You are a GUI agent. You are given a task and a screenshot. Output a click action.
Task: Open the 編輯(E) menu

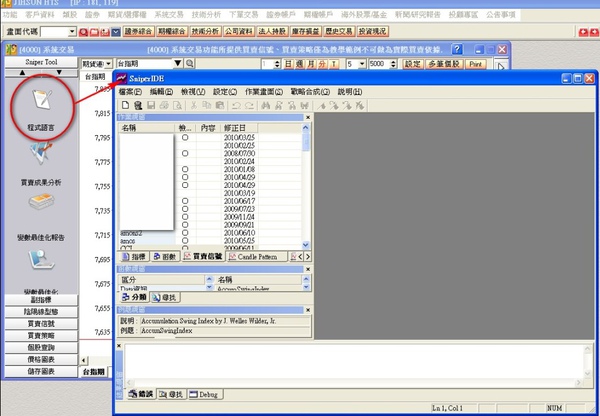click(x=161, y=92)
